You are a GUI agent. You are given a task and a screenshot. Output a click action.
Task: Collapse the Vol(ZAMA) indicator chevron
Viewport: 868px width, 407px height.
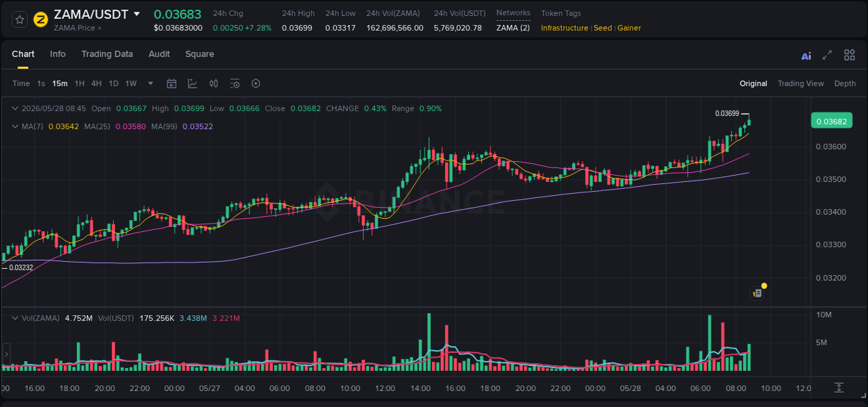coord(15,318)
